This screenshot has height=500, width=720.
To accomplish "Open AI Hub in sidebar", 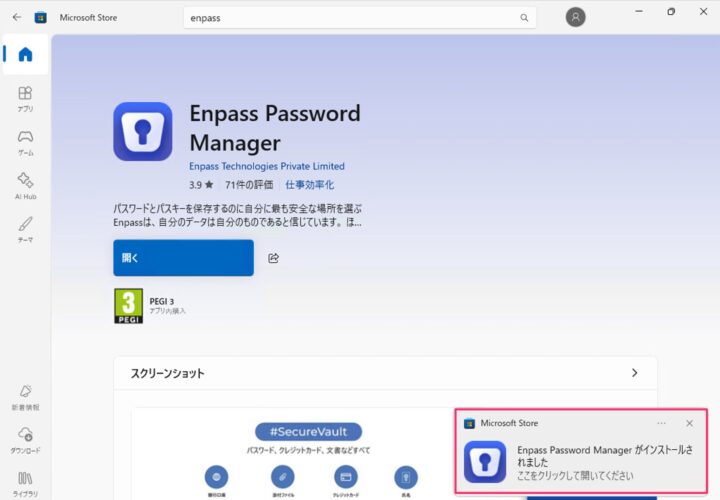I will tap(25, 184).
